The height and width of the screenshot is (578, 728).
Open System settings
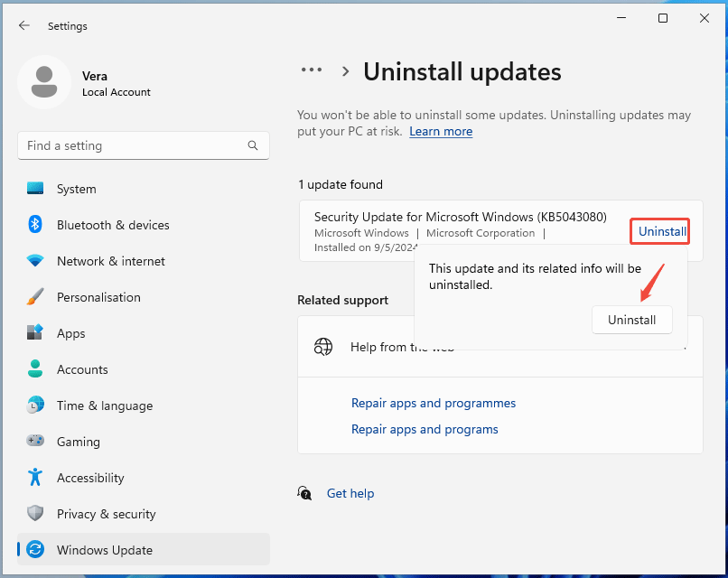tap(76, 189)
